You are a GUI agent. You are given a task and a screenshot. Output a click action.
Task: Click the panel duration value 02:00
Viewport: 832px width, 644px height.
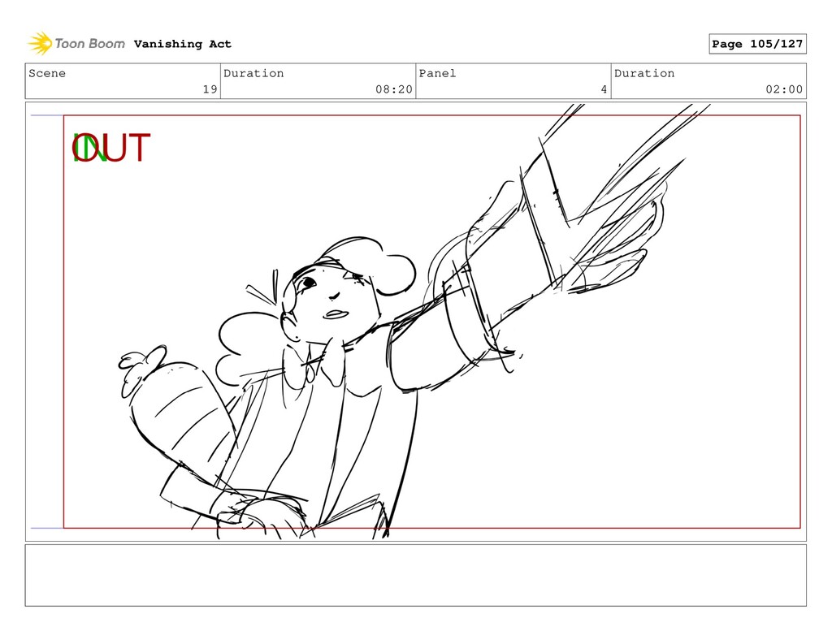(x=784, y=89)
